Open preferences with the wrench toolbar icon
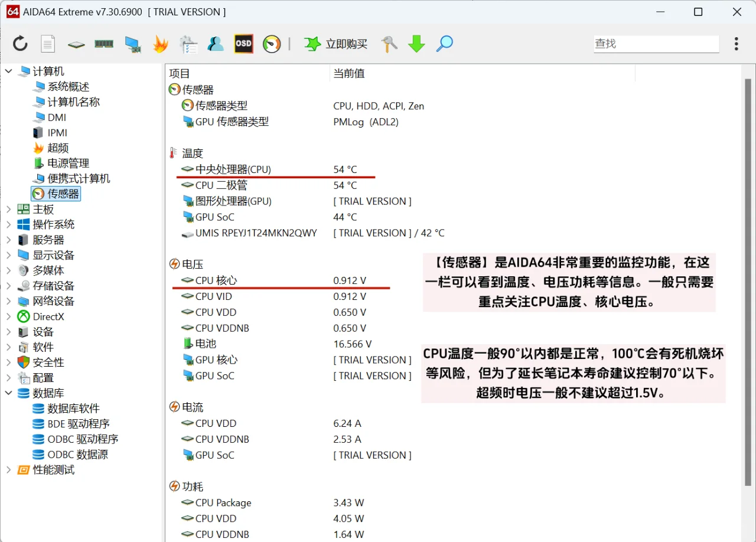 tap(389, 44)
